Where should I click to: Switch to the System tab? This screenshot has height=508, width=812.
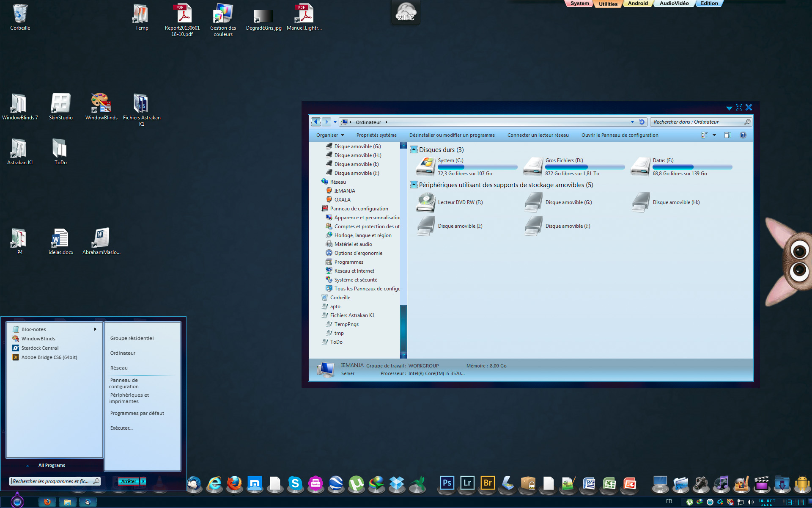tap(579, 3)
